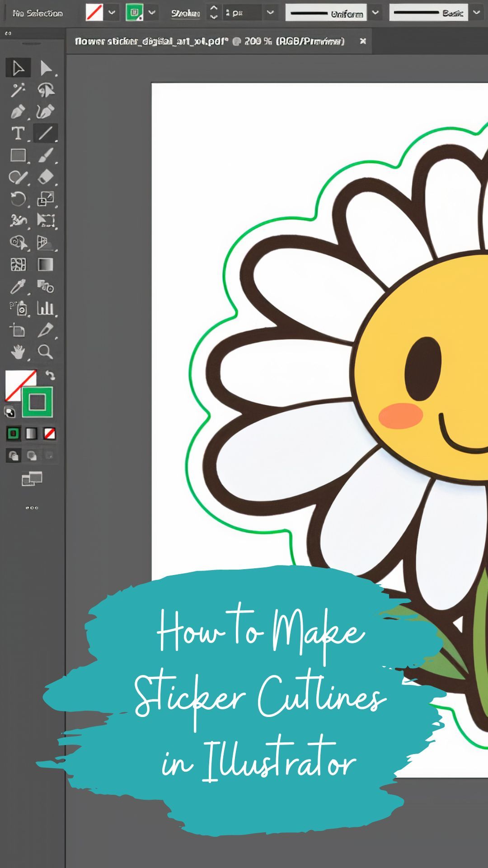Click the toolbar Fill box

(x=15, y=381)
